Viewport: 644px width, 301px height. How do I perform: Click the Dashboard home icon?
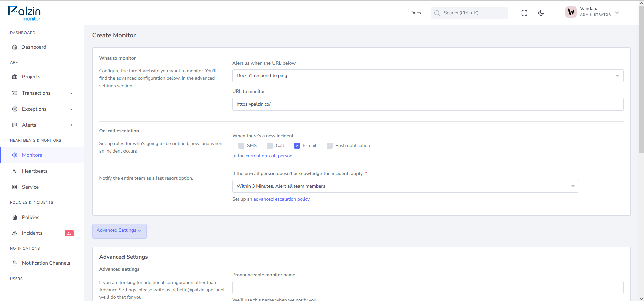point(15,47)
